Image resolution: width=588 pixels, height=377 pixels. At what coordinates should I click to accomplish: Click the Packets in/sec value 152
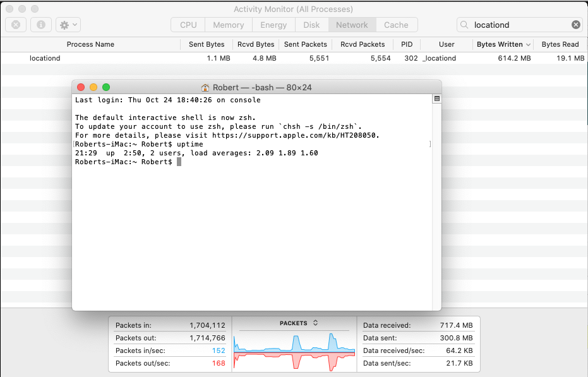pyautogui.click(x=219, y=350)
